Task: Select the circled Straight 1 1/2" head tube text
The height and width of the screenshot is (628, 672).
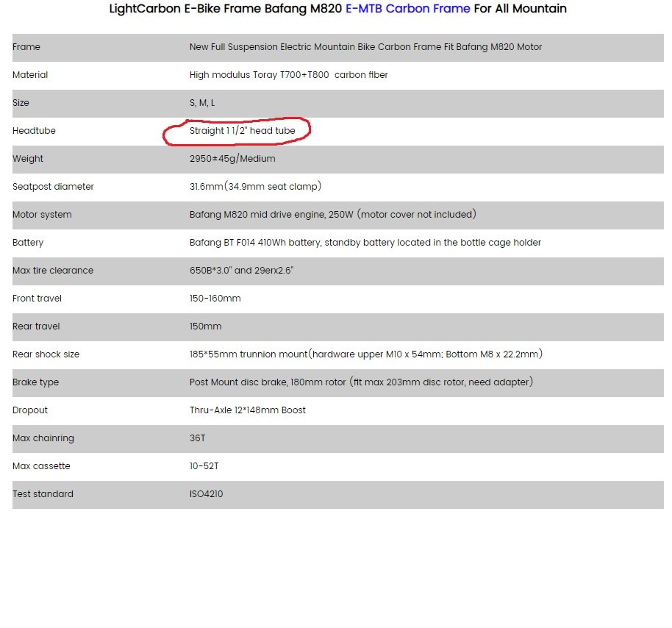Action: pos(242,131)
